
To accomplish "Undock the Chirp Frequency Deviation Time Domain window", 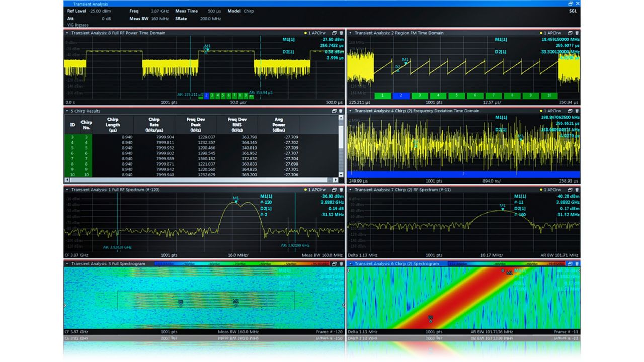I will pyautogui.click(x=571, y=111).
